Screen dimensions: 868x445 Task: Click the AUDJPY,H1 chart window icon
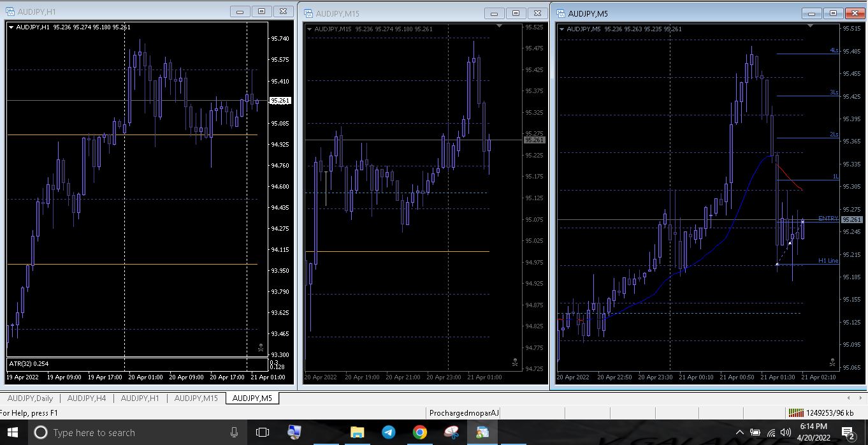coord(11,11)
